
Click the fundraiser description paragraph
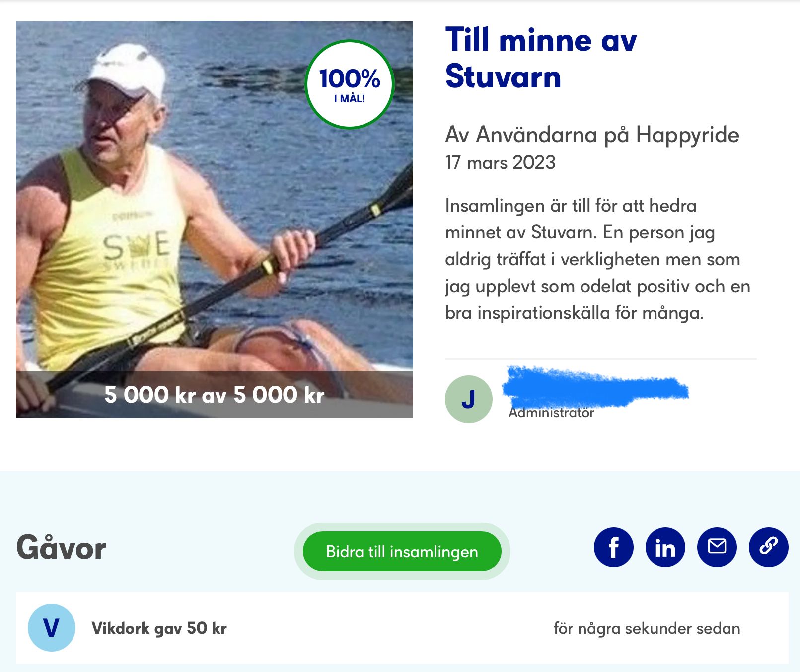[x=598, y=259]
